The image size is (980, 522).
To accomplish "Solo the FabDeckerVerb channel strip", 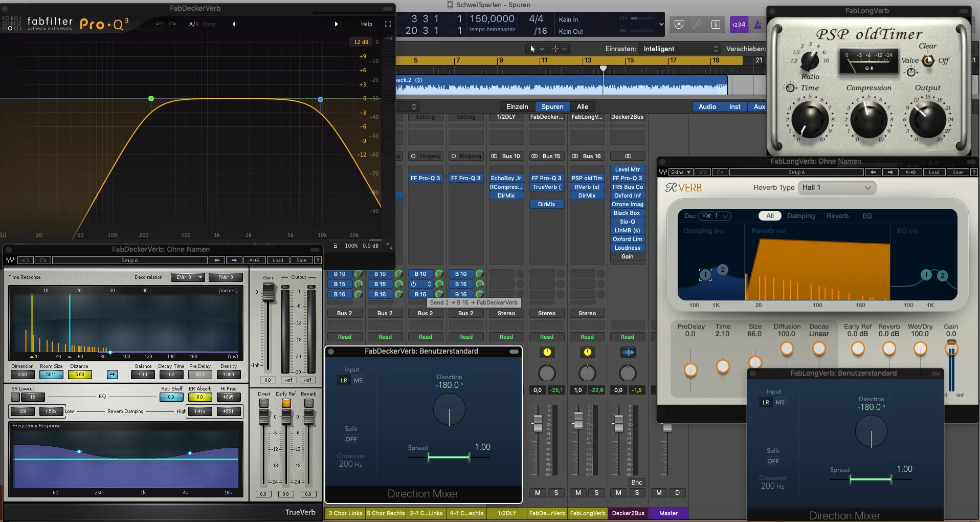I will click(x=556, y=493).
